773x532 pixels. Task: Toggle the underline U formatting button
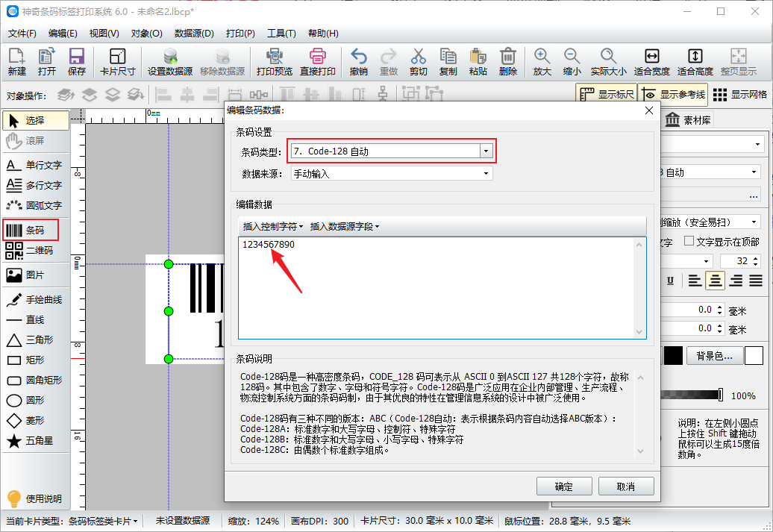[x=670, y=281]
